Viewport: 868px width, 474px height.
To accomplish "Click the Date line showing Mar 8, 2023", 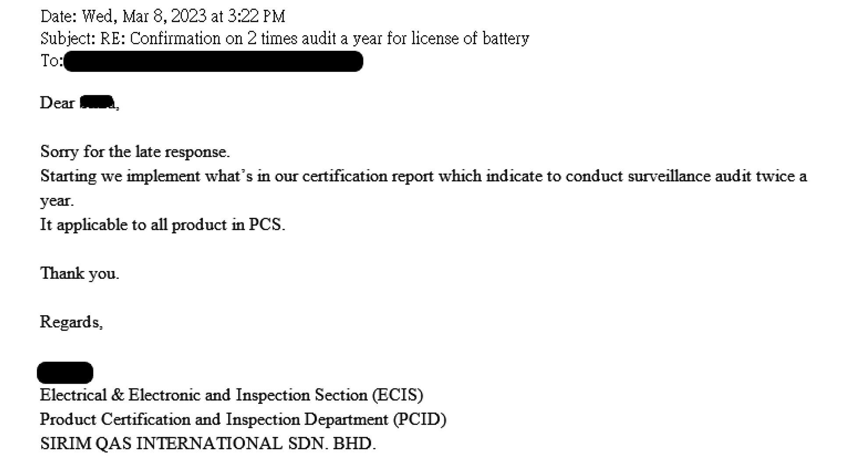I will pyautogui.click(x=163, y=17).
